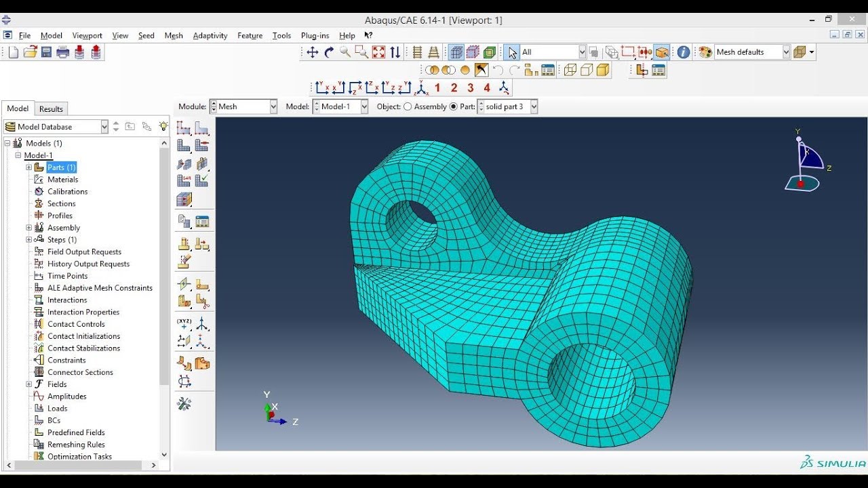868x488 pixels.
Task: Click the Rotate View tool
Action: coord(329,52)
